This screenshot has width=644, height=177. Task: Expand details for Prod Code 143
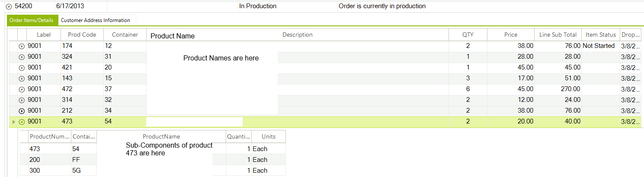coord(22,79)
